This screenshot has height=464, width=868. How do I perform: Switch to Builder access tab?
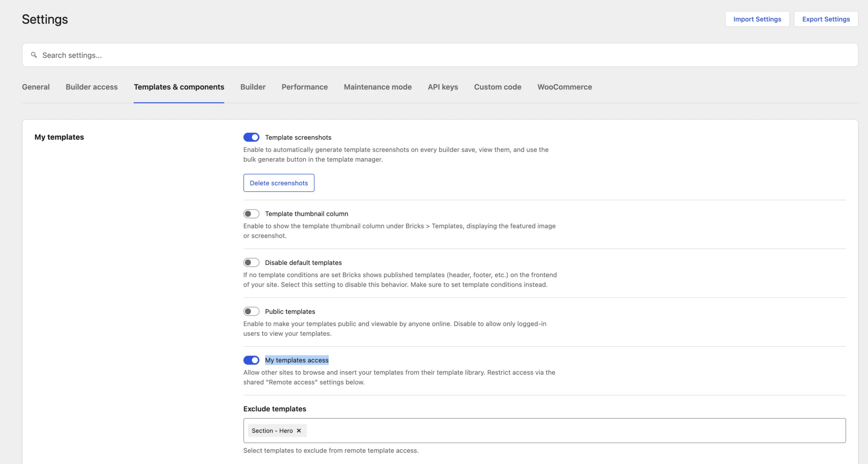[x=92, y=87]
